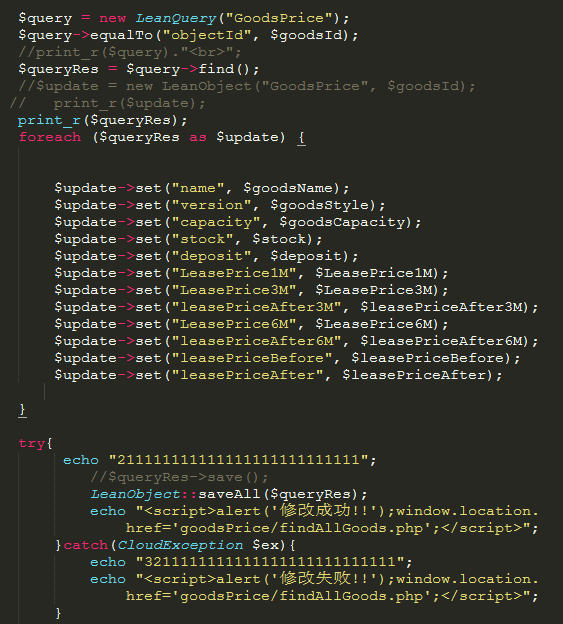Click the $leasePriceAfter3M variable
The width and height of the screenshot is (563, 624).
pos(444,307)
